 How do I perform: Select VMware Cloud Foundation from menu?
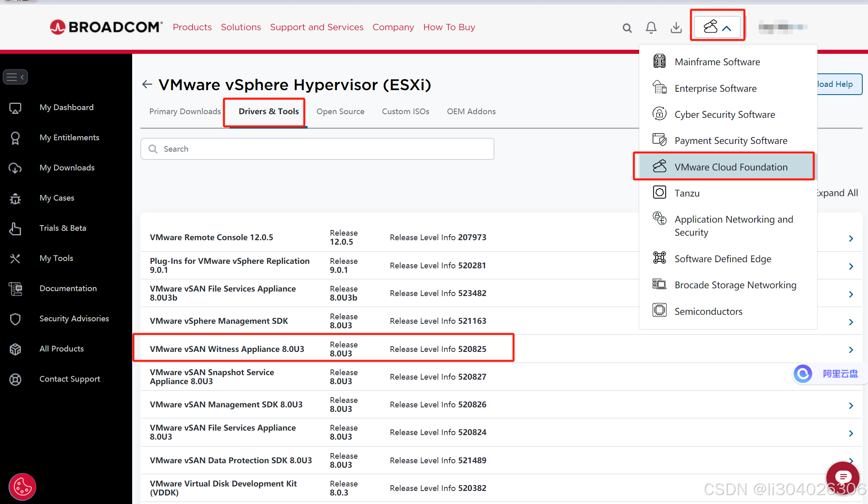(731, 167)
